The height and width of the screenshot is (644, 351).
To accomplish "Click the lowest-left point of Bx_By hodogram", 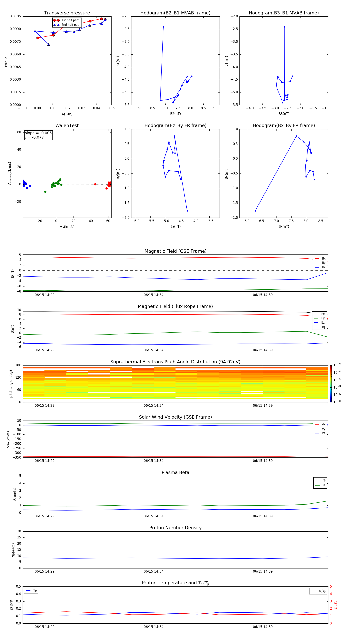I will pos(255,211).
